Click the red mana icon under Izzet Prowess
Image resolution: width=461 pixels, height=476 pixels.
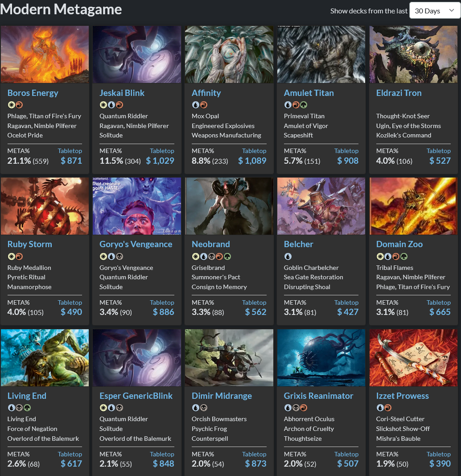point(388,408)
